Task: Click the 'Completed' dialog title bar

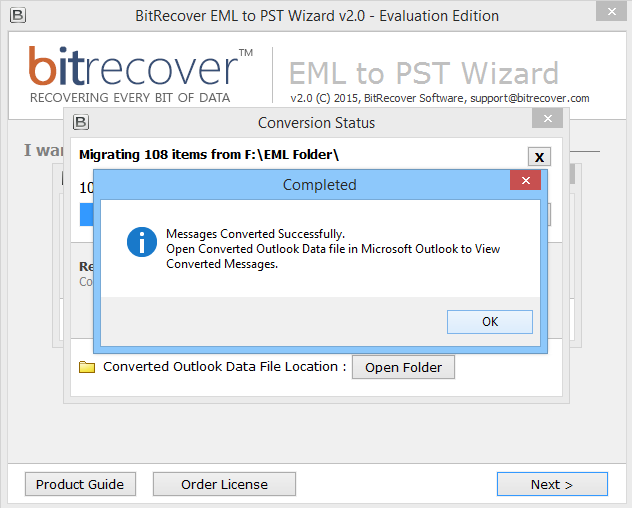Action: pos(319,185)
